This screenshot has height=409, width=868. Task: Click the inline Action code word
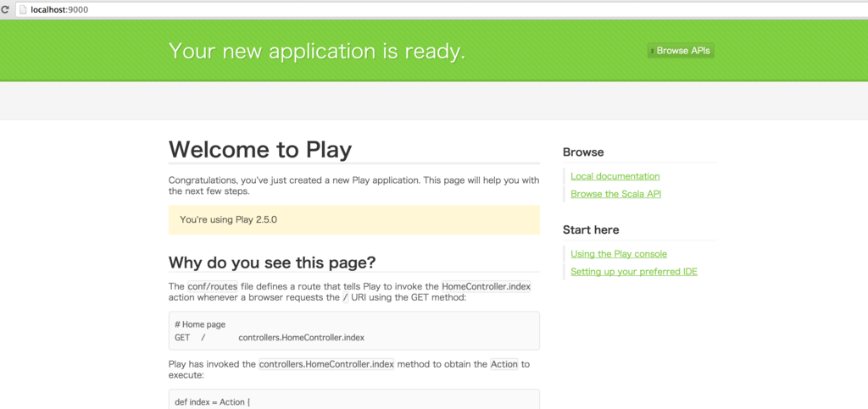(504, 364)
